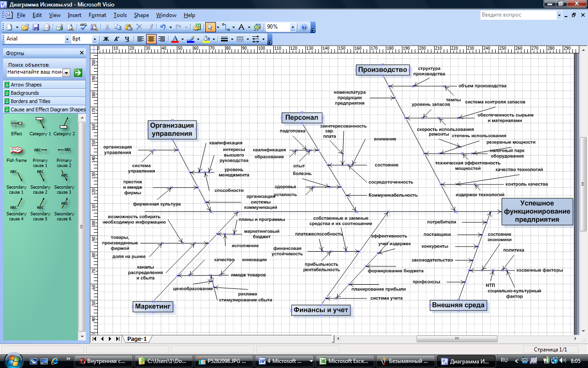Click the New drawing icon
The height and width of the screenshot is (368, 588).
click(x=9, y=27)
